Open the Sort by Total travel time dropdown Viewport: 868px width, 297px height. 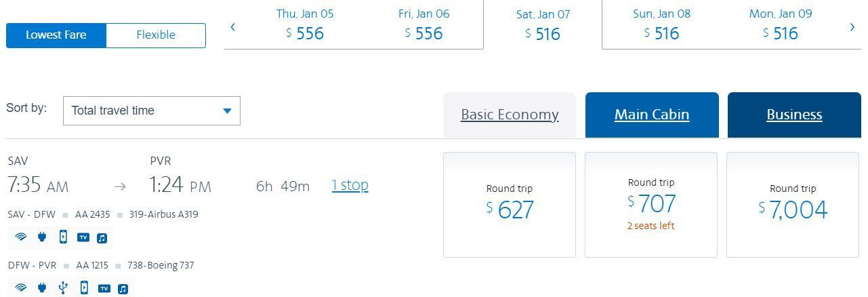(x=152, y=111)
